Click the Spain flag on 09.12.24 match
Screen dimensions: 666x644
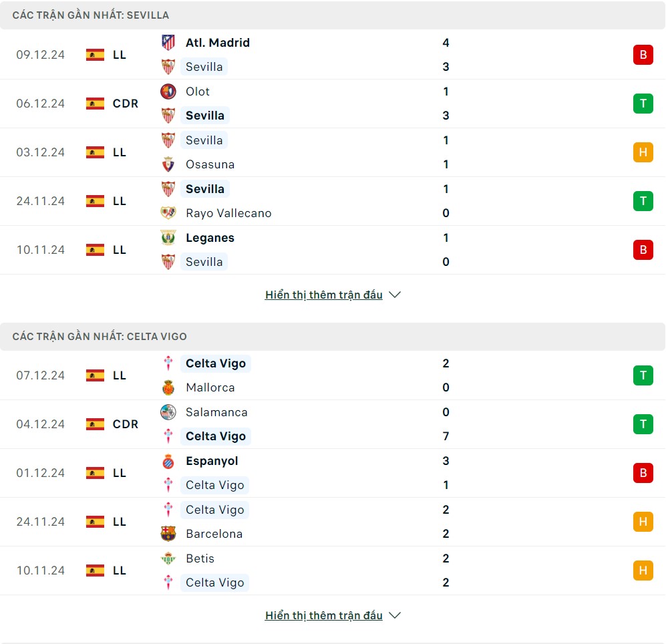tap(95, 55)
